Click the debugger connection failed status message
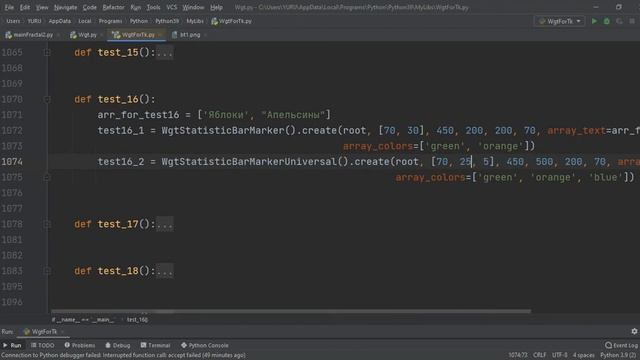Image resolution: width=640 pixels, height=360 pixels. coord(123,355)
